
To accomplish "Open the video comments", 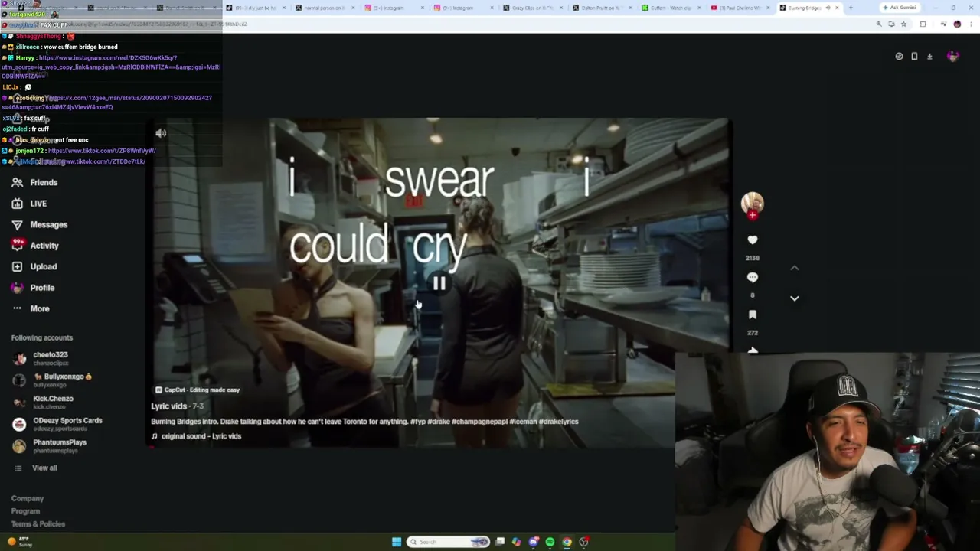I will (753, 278).
